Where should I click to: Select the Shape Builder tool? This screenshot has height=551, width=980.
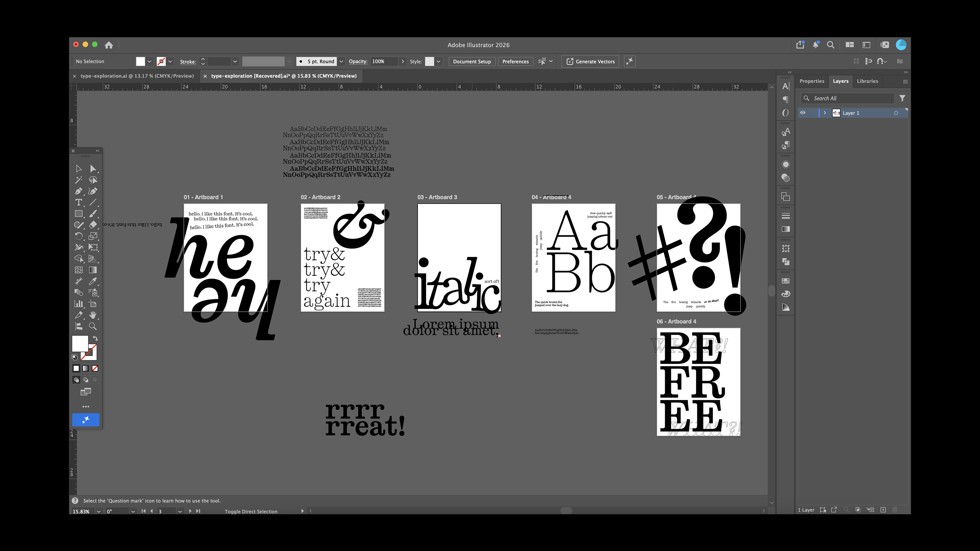[x=79, y=259]
